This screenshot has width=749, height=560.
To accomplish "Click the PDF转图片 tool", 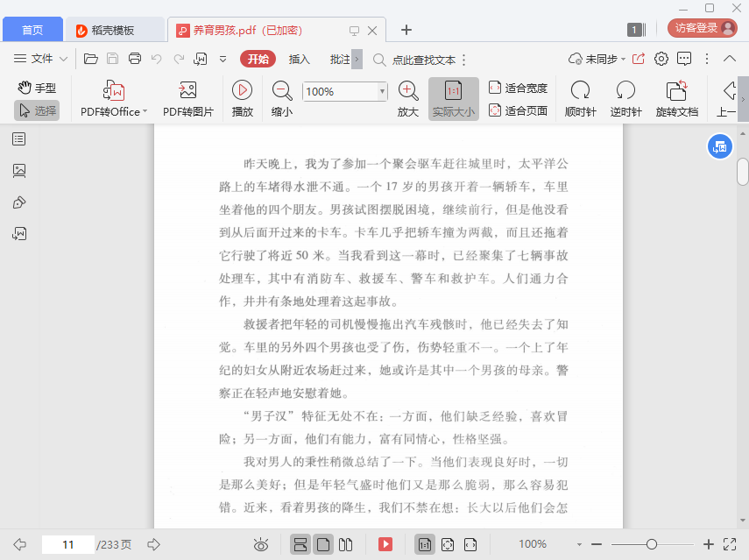I will tap(187, 91).
